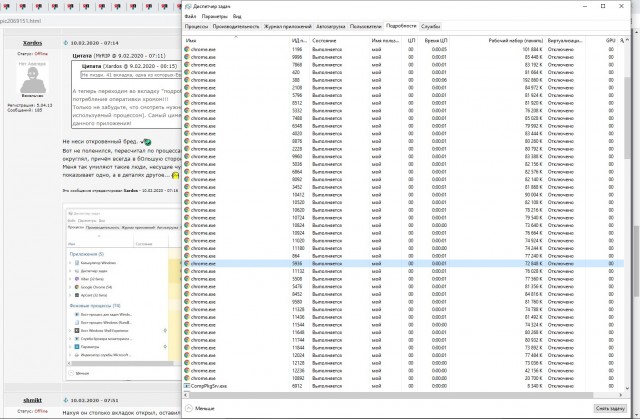Switch to the Процессы tab

point(196,27)
